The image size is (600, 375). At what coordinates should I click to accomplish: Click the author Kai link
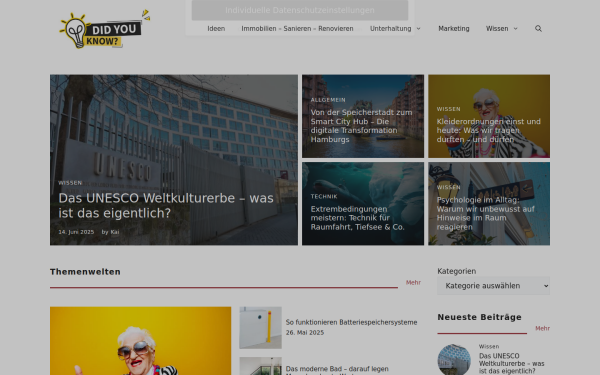[115, 232]
